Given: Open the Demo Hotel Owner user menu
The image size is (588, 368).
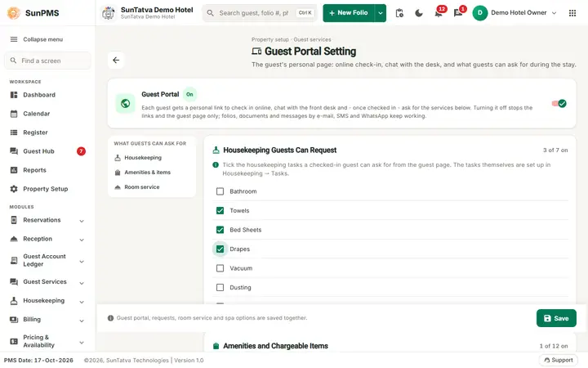Looking at the screenshot, I should [514, 13].
